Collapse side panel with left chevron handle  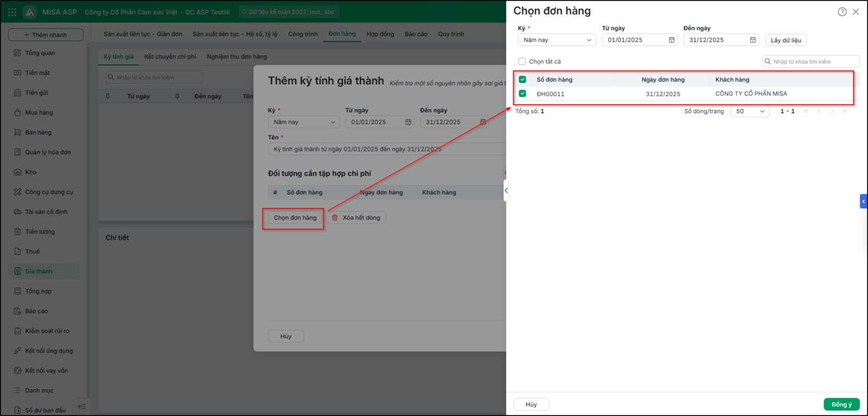point(506,190)
